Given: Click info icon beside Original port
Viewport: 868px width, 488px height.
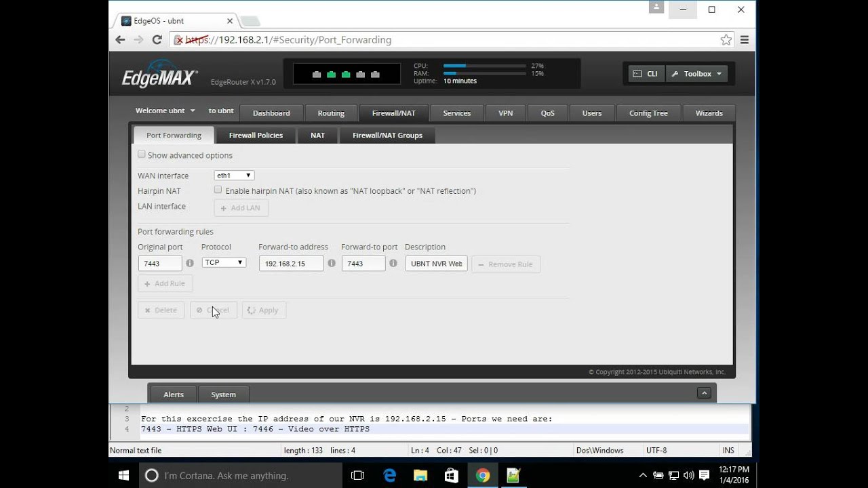Looking at the screenshot, I should pyautogui.click(x=190, y=263).
